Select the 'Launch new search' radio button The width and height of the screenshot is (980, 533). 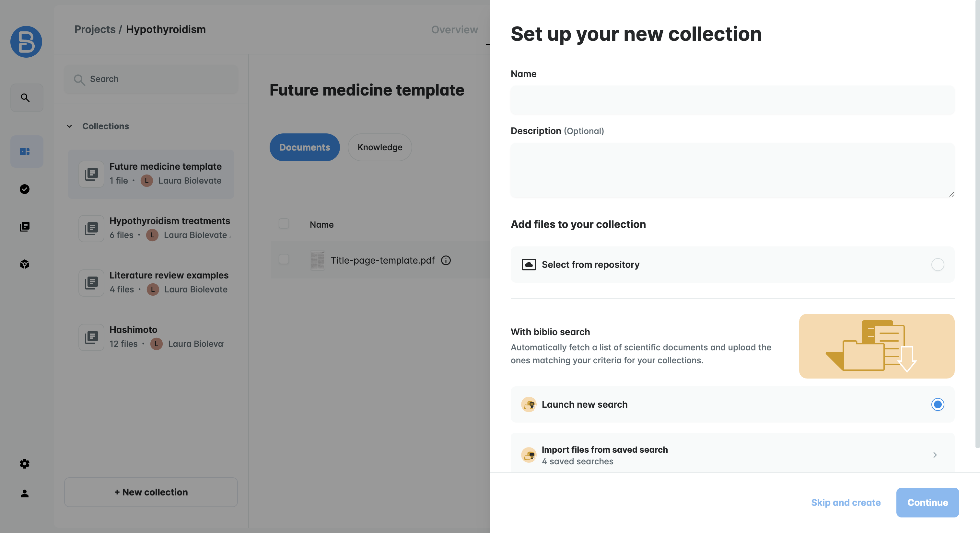click(938, 404)
